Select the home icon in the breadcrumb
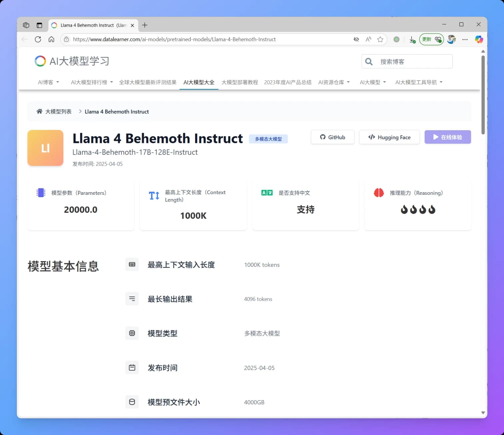Screen dimensions: 504x435 pyautogui.click(x=39, y=111)
